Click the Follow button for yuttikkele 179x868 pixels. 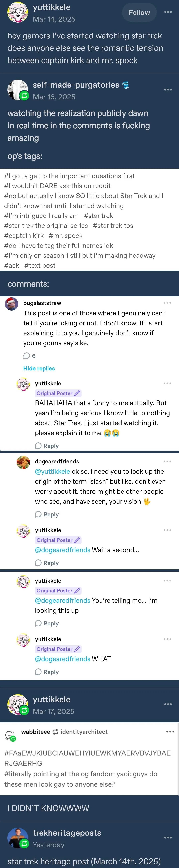(x=139, y=13)
